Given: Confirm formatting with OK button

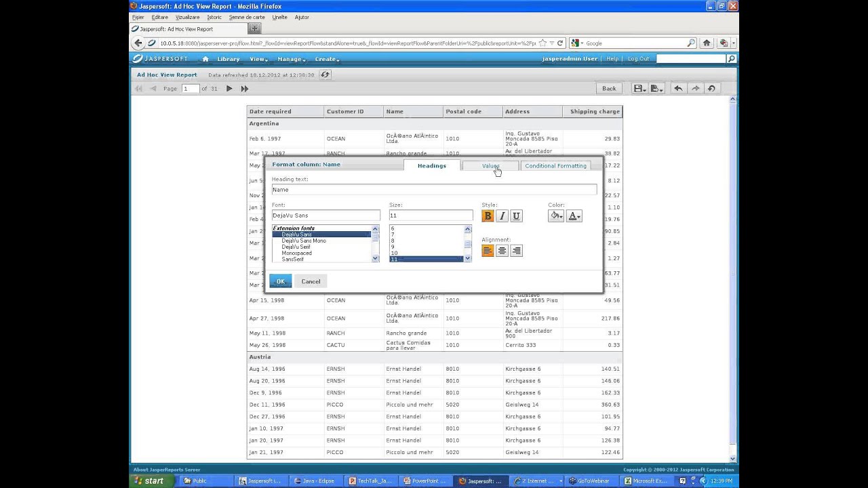Looking at the screenshot, I should [x=281, y=281].
